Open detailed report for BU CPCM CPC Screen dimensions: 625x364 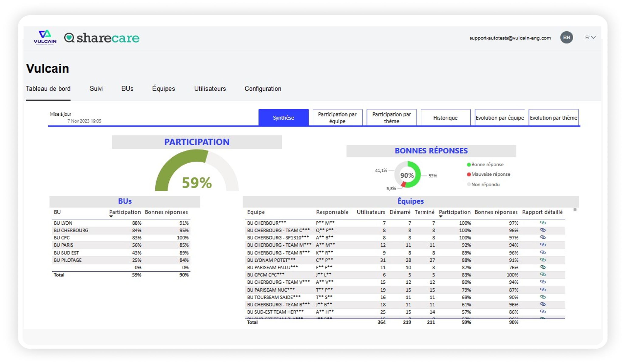click(543, 275)
